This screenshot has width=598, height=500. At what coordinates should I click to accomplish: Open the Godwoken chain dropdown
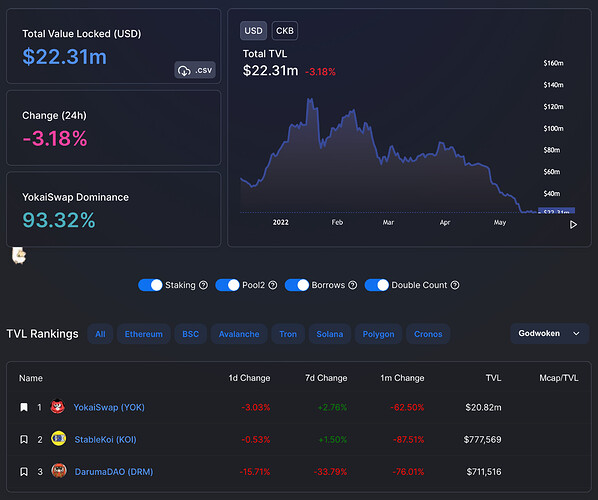pos(550,334)
